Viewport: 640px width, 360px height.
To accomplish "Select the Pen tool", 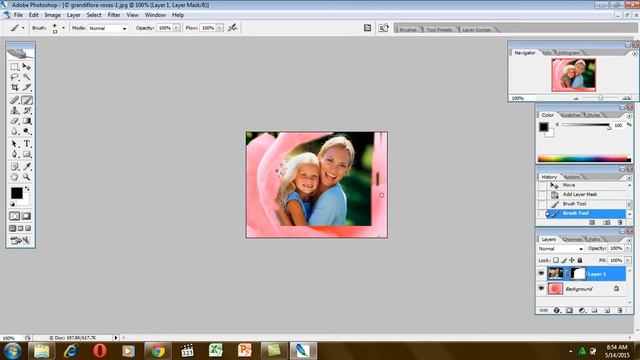I will pos(15,154).
